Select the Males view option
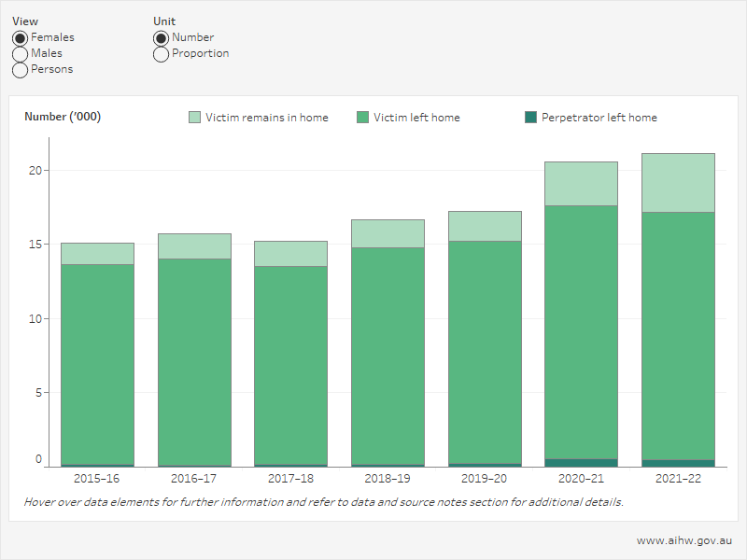Viewport: 747px width, 560px height. pyautogui.click(x=20, y=54)
